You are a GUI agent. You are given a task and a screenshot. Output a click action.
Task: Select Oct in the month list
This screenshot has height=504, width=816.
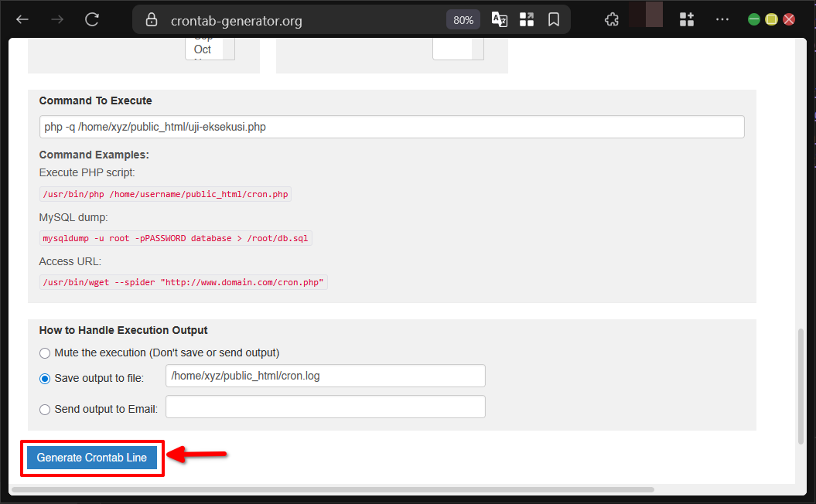click(x=203, y=49)
